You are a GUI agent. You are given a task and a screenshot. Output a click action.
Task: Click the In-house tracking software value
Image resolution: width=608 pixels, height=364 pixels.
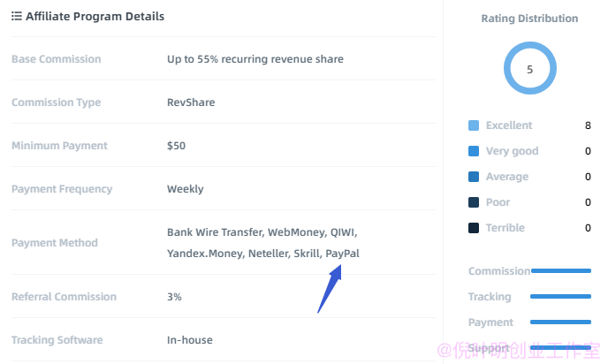tap(190, 340)
